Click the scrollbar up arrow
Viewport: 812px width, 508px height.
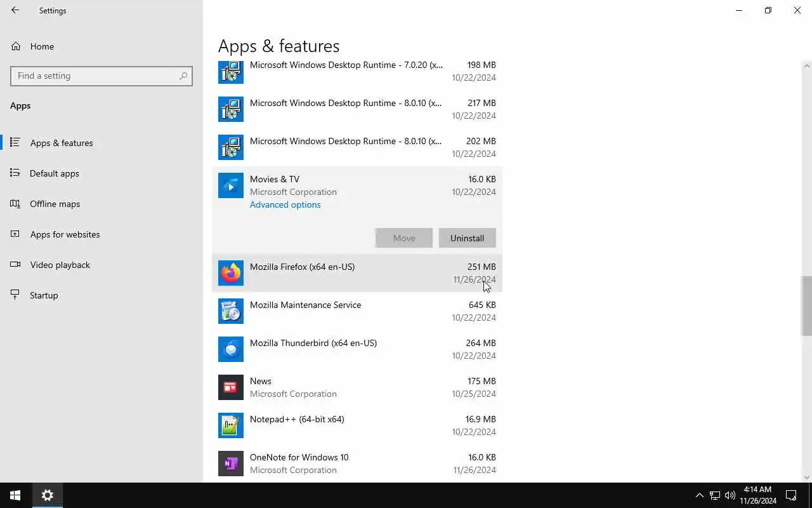coord(807,65)
